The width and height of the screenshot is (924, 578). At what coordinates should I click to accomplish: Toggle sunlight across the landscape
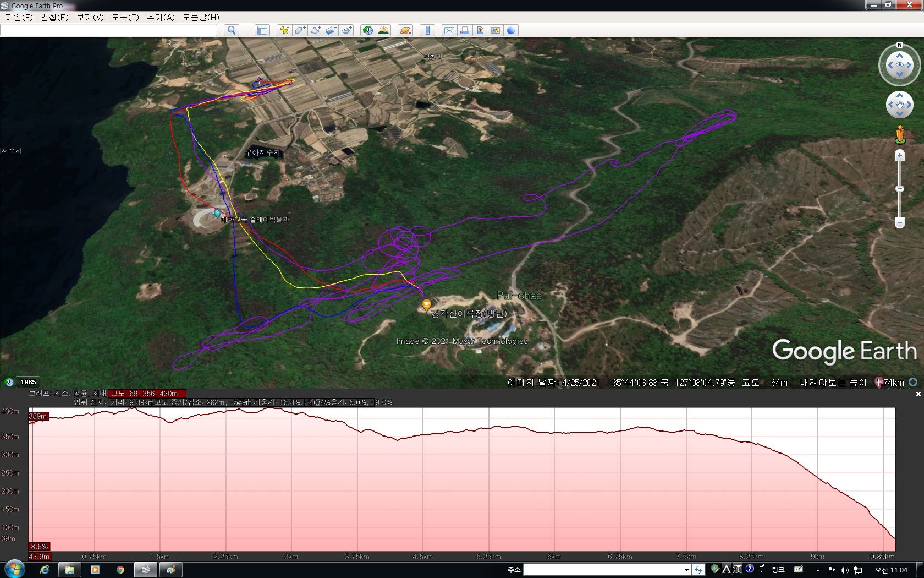(383, 30)
